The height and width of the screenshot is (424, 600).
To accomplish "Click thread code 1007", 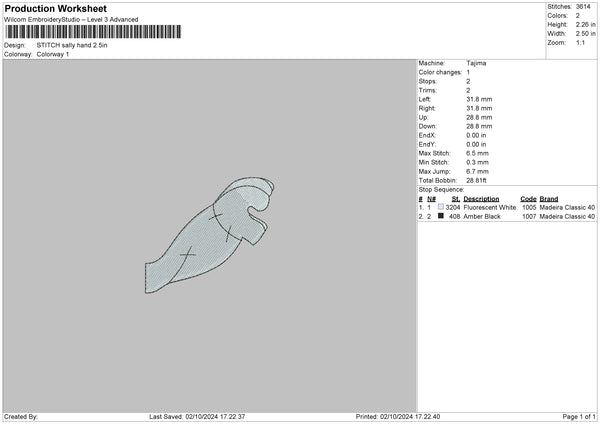I will [529, 217].
